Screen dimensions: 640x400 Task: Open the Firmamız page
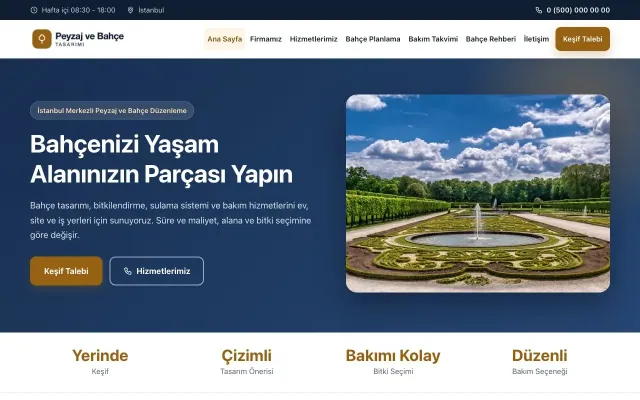point(266,39)
